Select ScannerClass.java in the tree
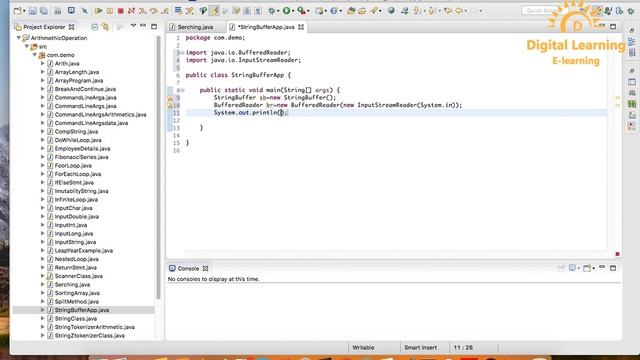The height and width of the screenshot is (360, 640). click(78, 276)
